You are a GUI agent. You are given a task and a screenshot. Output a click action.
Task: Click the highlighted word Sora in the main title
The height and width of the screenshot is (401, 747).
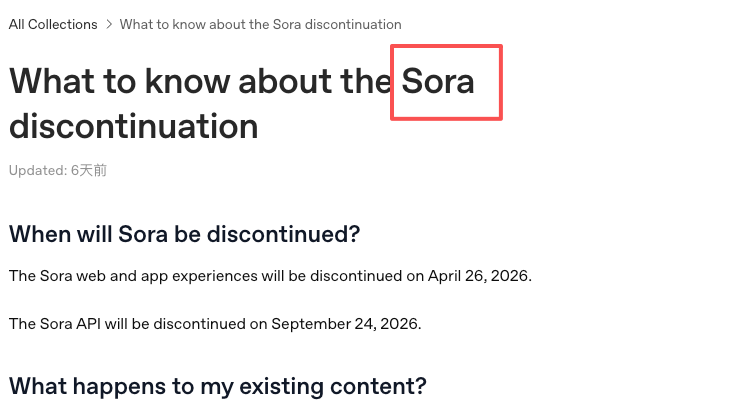tap(438, 81)
